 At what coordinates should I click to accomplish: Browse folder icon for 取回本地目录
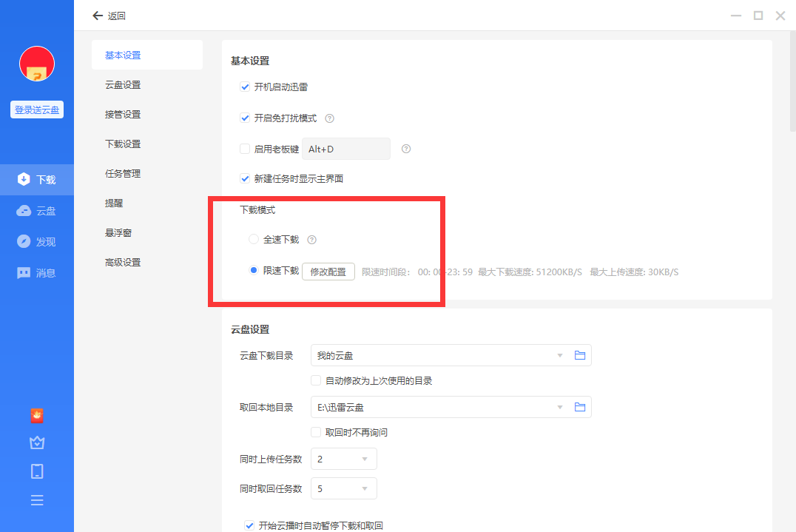click(x=580, y=407)
